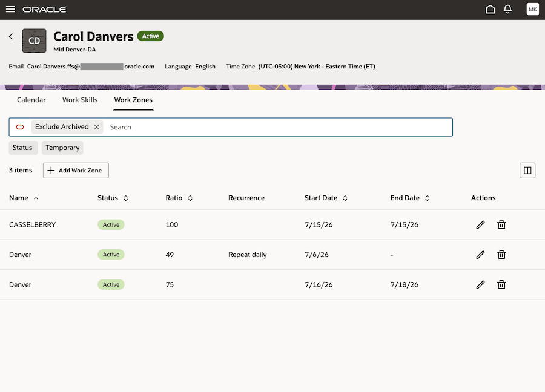Click the Carol Danvers name heading
Image resolution: width=545 pixels, height=392 pixels.
(x=93, y=36)
